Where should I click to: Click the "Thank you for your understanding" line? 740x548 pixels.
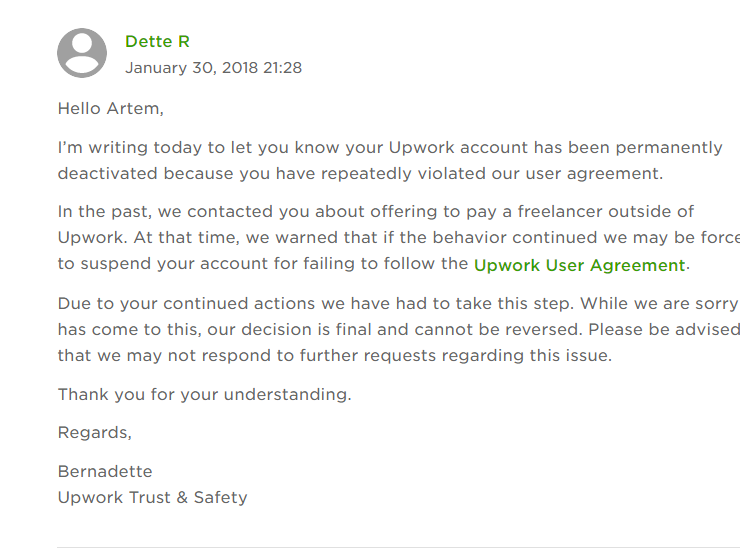[x=204, y=394]
